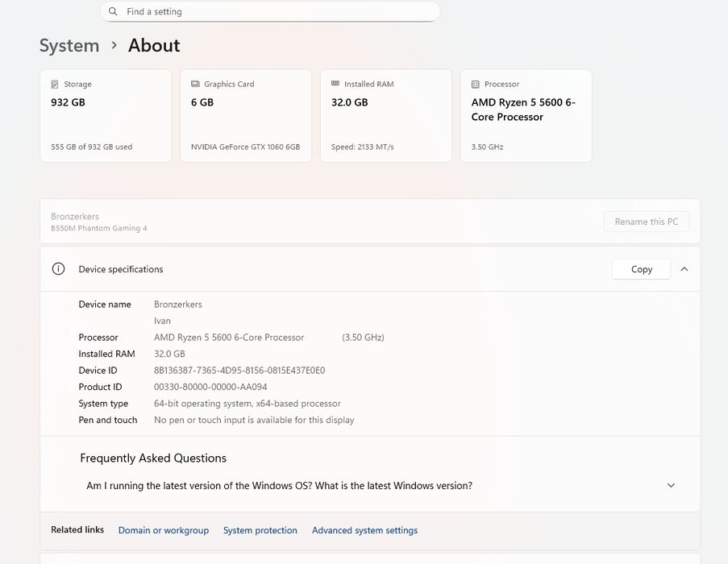728x564 pixels.
Task: Click the Installed RAM chip icon
Action: tap(335, 84)
